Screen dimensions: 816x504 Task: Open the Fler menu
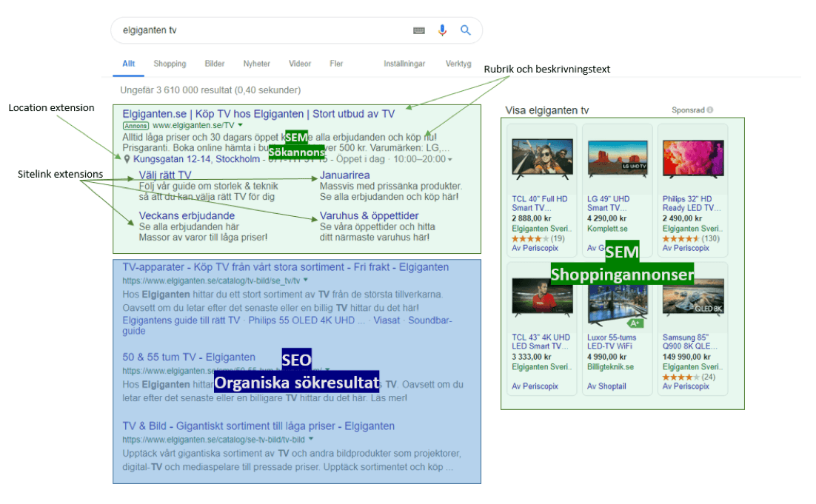pyautogui.click(x=336, y=64)
